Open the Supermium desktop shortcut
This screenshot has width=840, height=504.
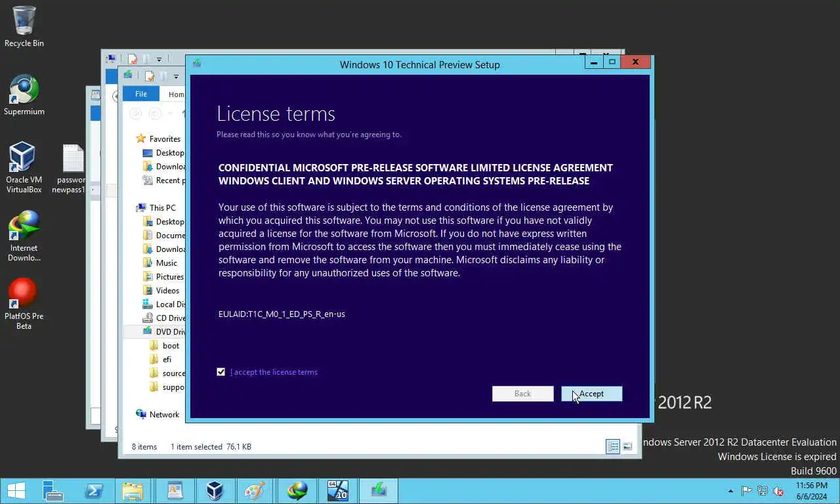tap(24, 95)
